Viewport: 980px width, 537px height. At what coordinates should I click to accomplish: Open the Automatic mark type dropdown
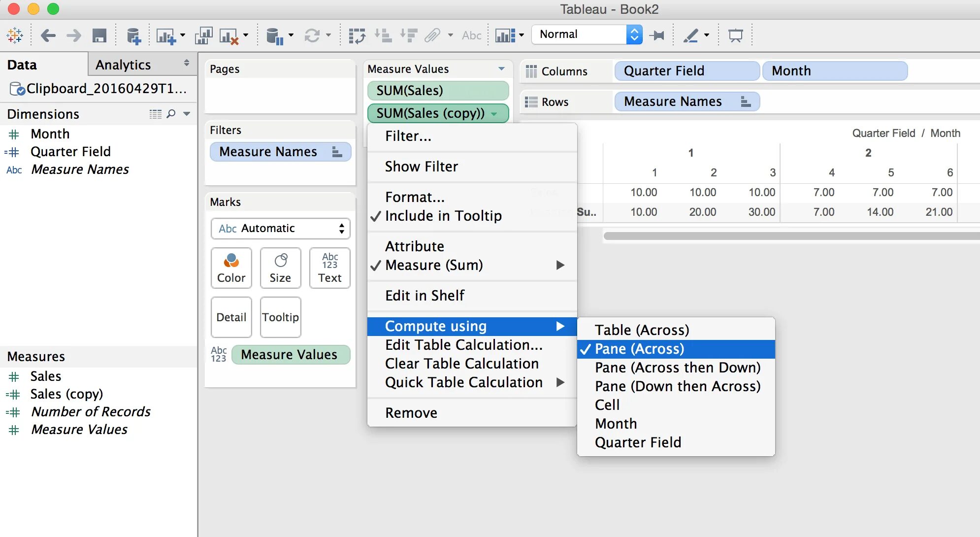tap(280, 229)
